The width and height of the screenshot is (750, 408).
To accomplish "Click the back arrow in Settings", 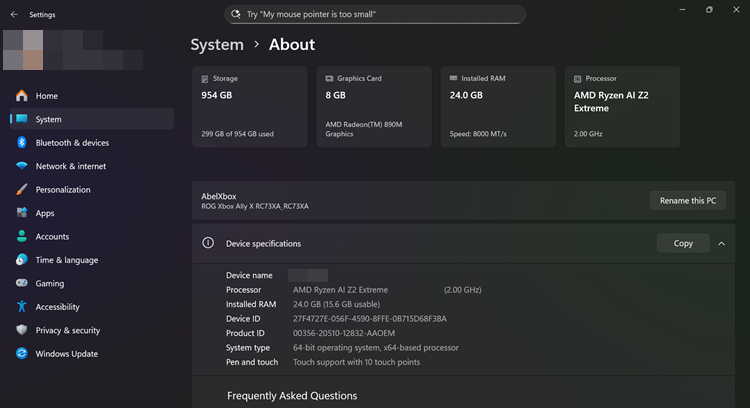I will pos(14,14).
